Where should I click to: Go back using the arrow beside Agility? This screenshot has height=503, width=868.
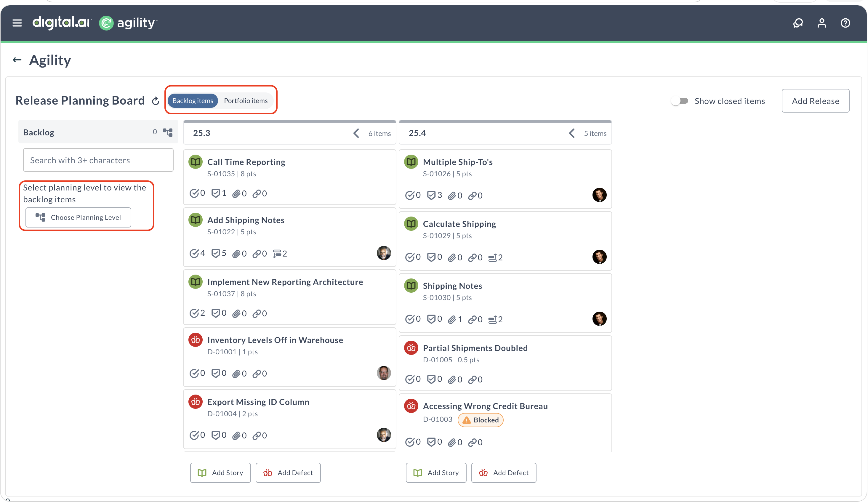click(17, 60)
